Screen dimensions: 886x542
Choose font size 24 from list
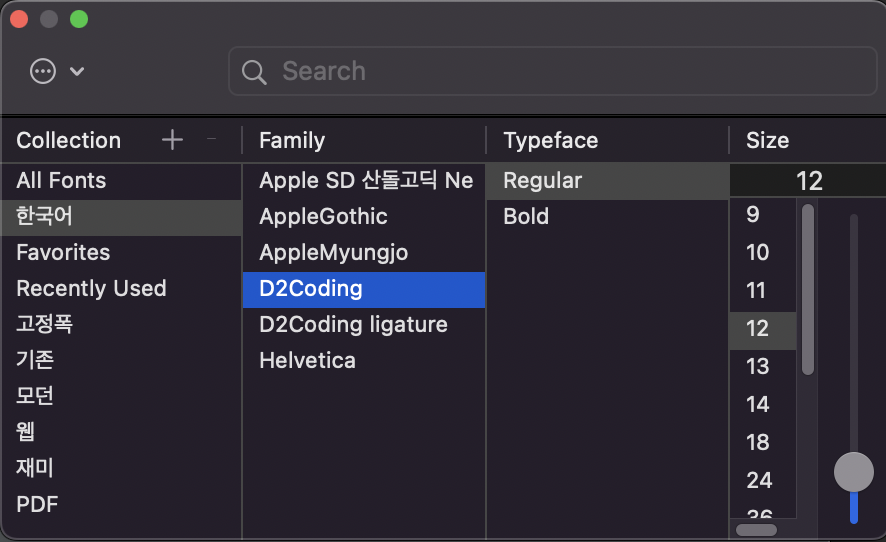pyautogui.click(x=763, y=481)
